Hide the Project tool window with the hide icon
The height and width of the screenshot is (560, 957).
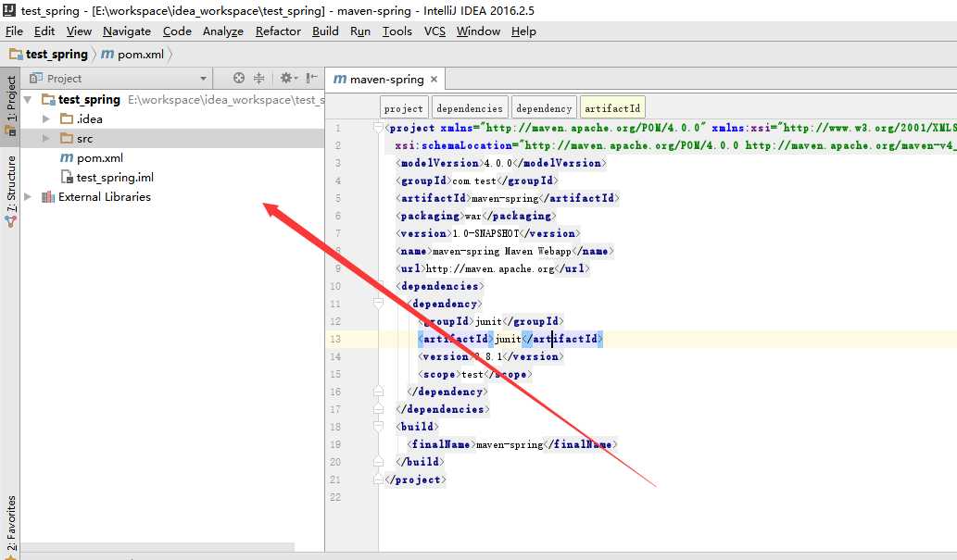[312, 78]
